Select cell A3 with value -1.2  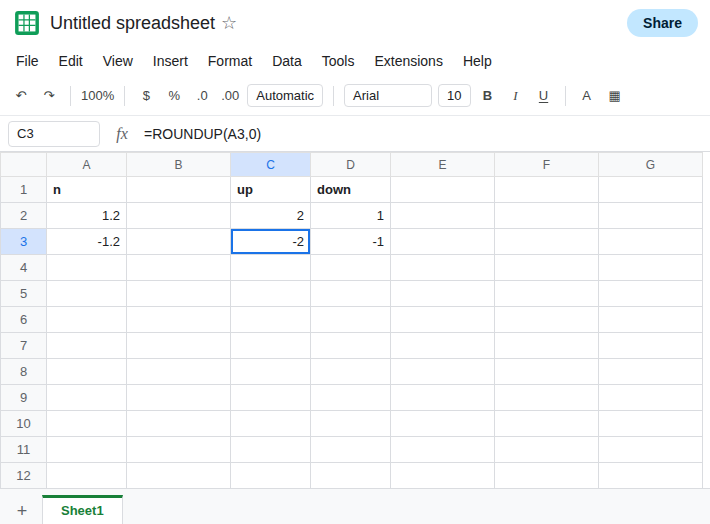86,241
